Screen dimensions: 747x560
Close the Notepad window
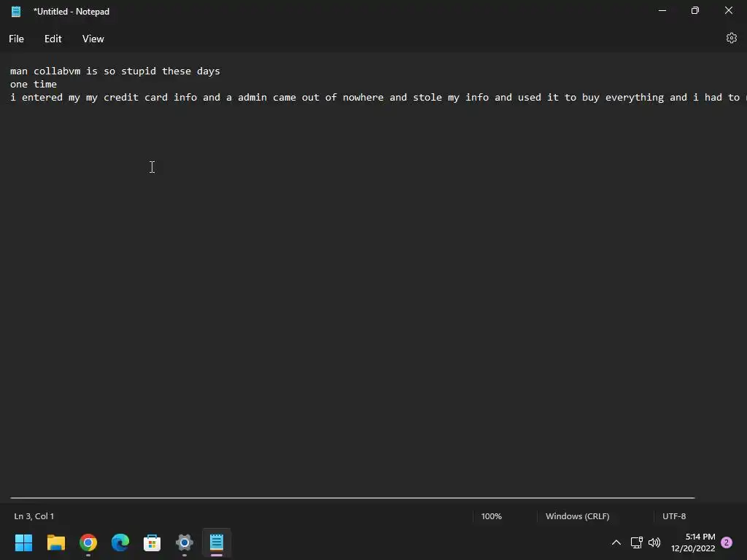click(x=729, y=10)
